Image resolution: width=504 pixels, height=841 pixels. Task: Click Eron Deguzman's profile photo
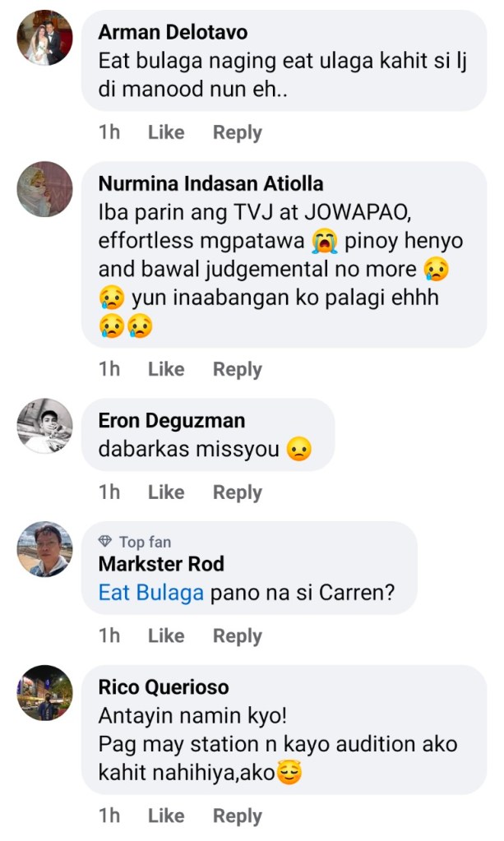pos(45,425)
